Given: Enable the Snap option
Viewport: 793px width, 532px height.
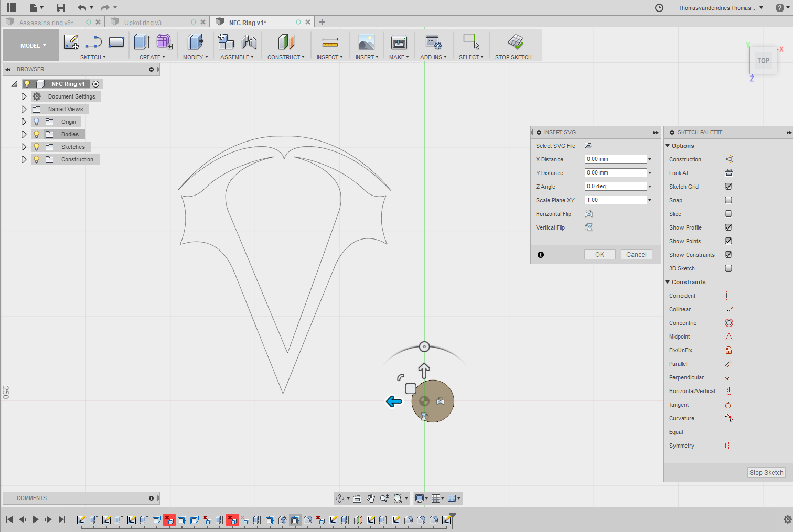Looking at the screenshot, I should pos(728,200).
